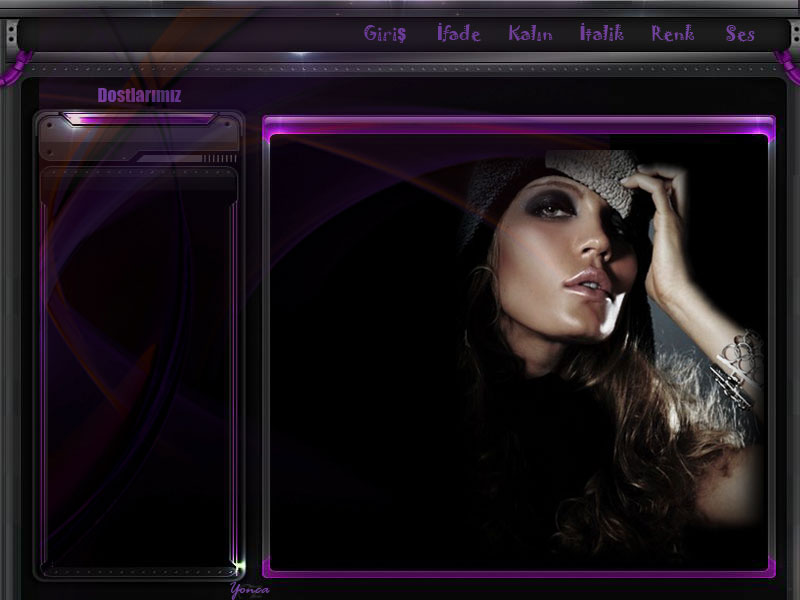Viewport: 800px width, 600px height.
Task: Toggle Kalın bold text formatting
Action: pyautogui.click(x=530, y=34)
